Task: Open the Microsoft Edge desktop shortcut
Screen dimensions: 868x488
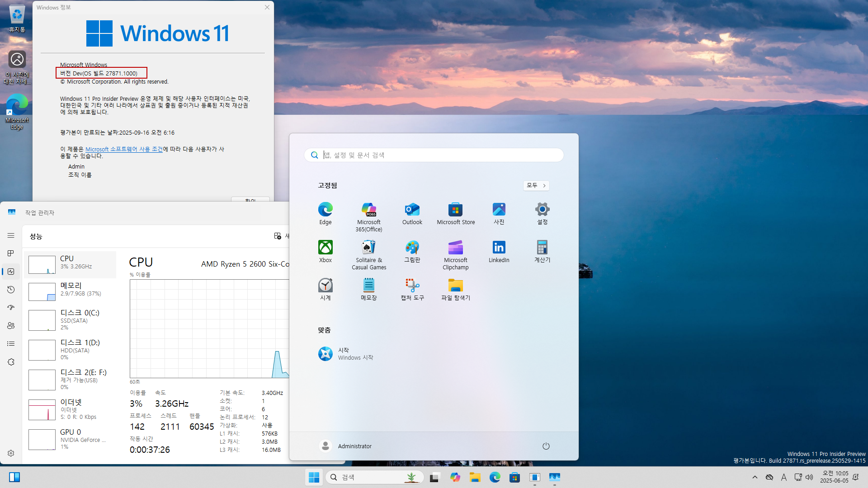Action: [x=17, y=112]
